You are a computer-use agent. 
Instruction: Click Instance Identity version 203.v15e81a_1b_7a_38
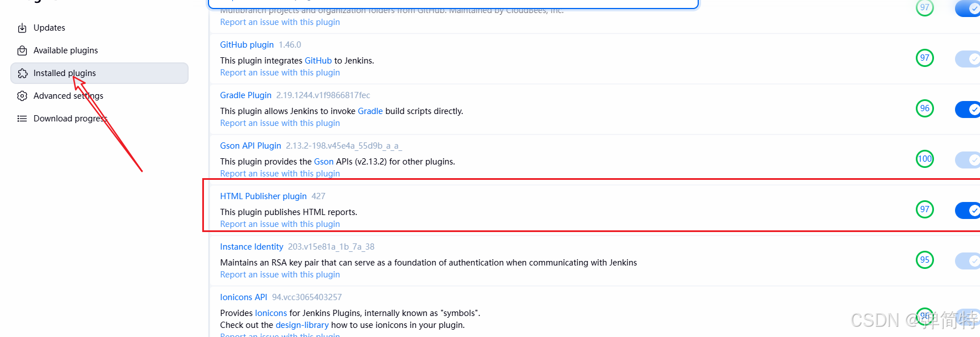click(x=331, y=247)
